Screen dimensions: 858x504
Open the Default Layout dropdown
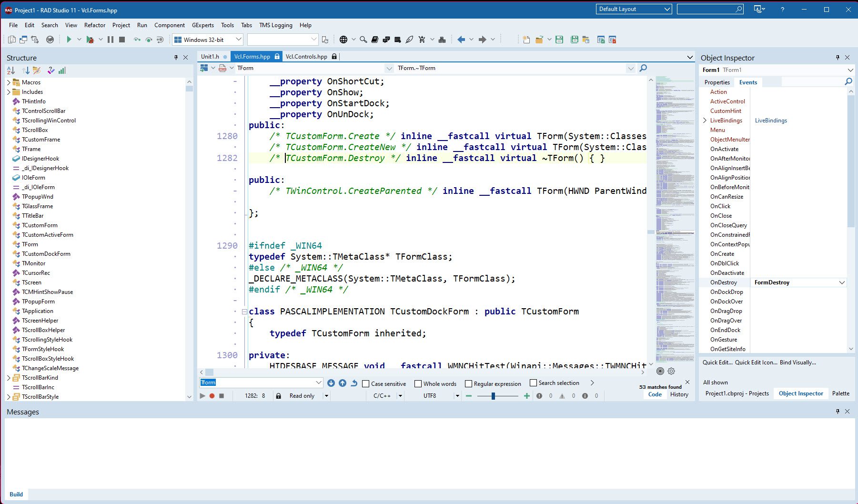[x=667, y=9]
